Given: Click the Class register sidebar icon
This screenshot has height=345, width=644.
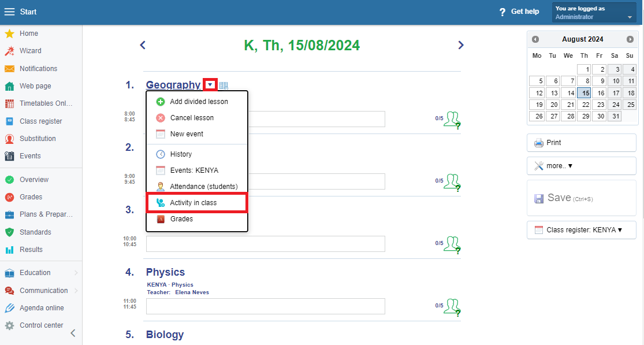Looking at the screenshot, I should tap(9, 121).
